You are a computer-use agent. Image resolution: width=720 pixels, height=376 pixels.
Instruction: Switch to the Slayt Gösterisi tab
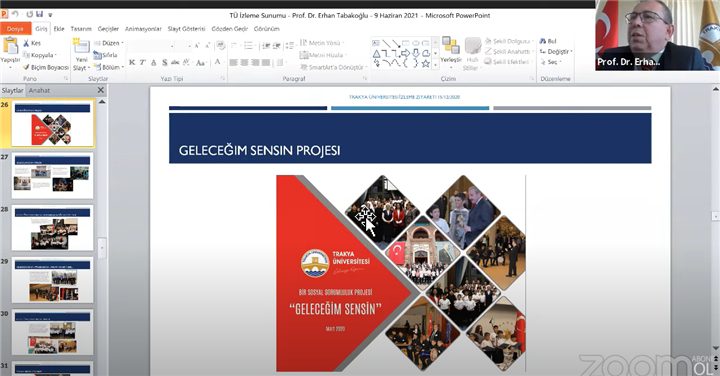tap(186, 28)
